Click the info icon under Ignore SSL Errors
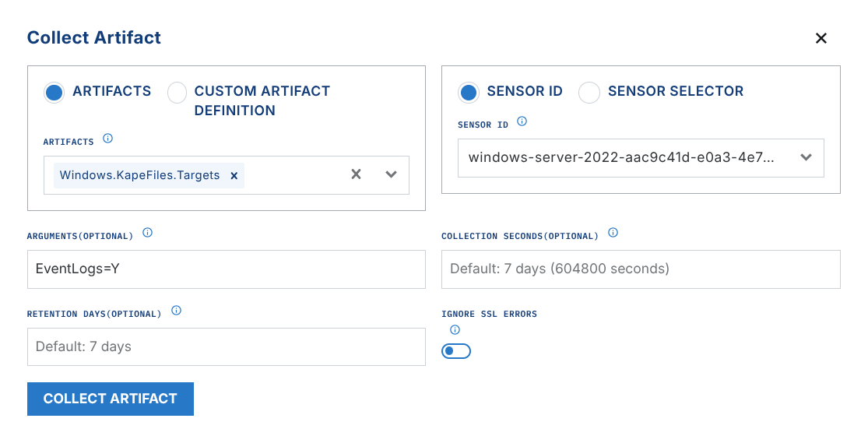This screenshot has height=443, width=868. pyautogui.click(x=455, y=330)
